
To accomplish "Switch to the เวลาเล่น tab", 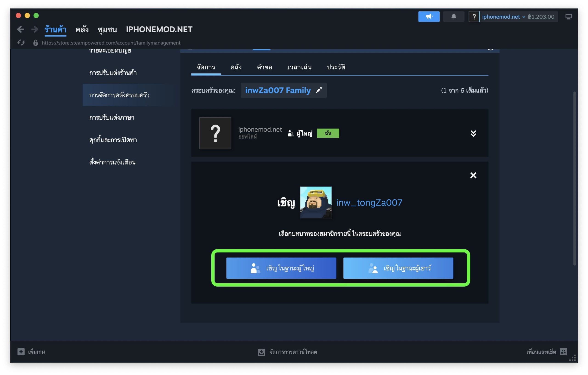I will click(x=299, y=67).
